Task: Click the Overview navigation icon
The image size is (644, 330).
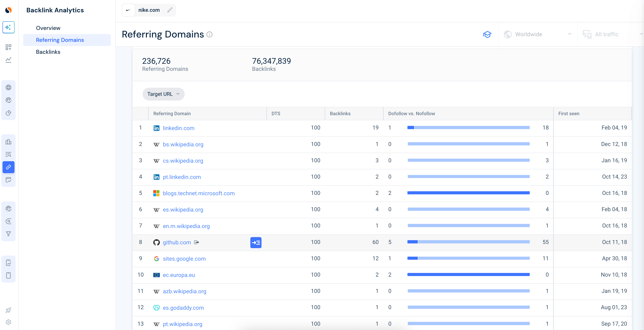Action: pos(48,28)
